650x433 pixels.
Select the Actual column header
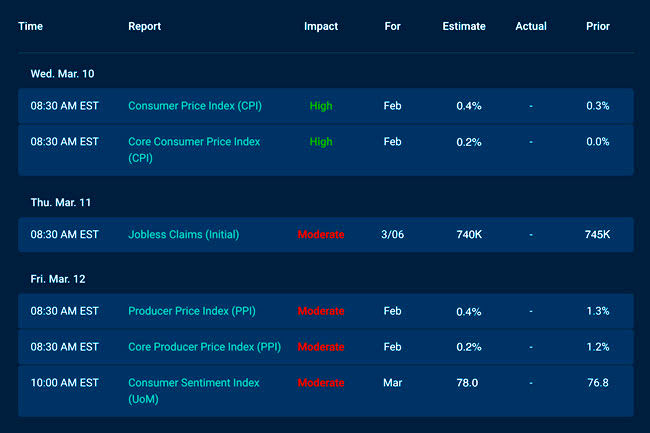[531, 26]
